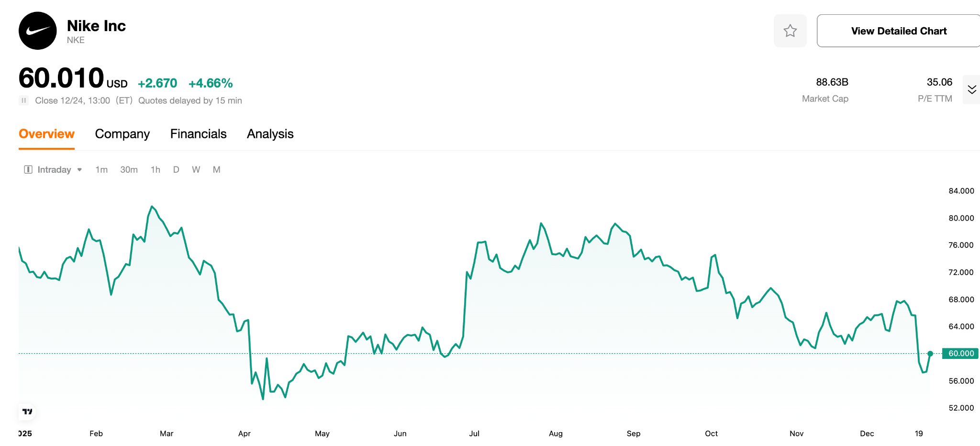The height and width of the screenshot is (446, 980).
Task: Click the Nike swoosh logo
Action: [x=38, y=31]
